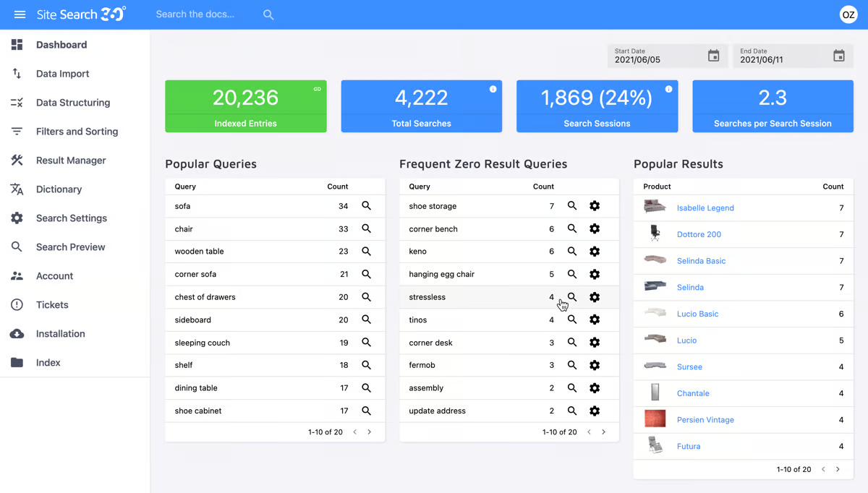
Task: Preview the "sofa" query via its magnifier icon
Action: coord(367,206)
